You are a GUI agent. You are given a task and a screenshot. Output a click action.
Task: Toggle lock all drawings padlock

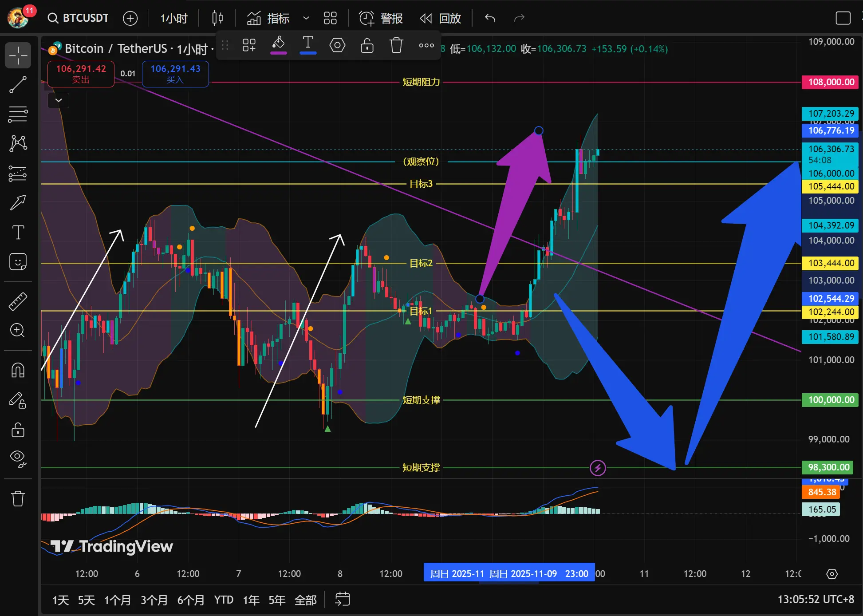click(x=18, y=430)
